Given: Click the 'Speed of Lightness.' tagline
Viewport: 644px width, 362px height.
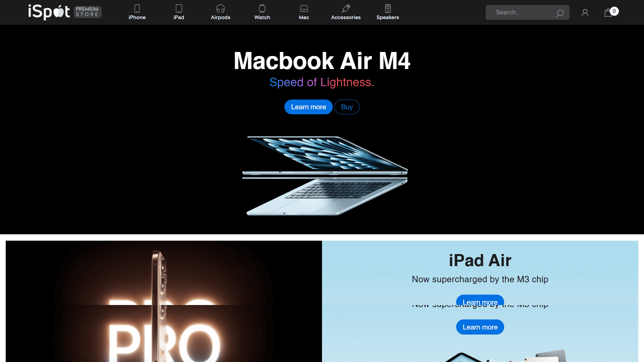Looking at the screenshot, I should coord(322,82).
